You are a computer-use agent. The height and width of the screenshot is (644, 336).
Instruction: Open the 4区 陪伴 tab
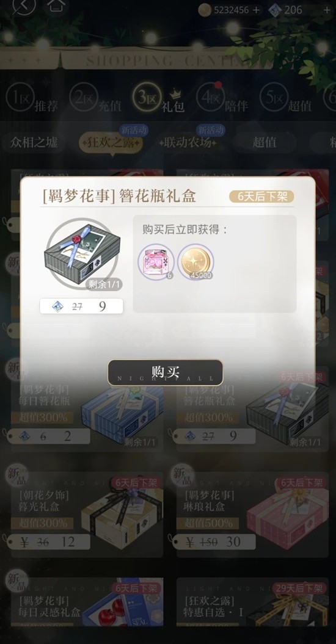[x=222, y=99]
